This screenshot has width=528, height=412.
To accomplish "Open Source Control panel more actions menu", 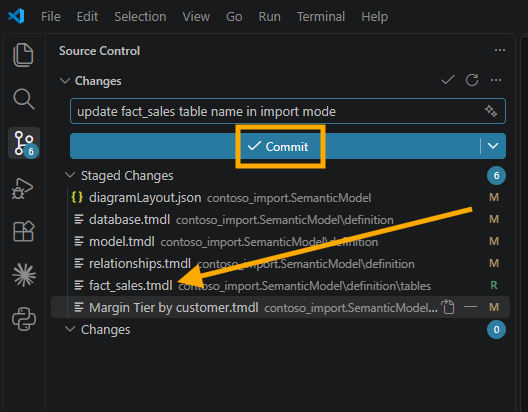I will tap(500, 50).
